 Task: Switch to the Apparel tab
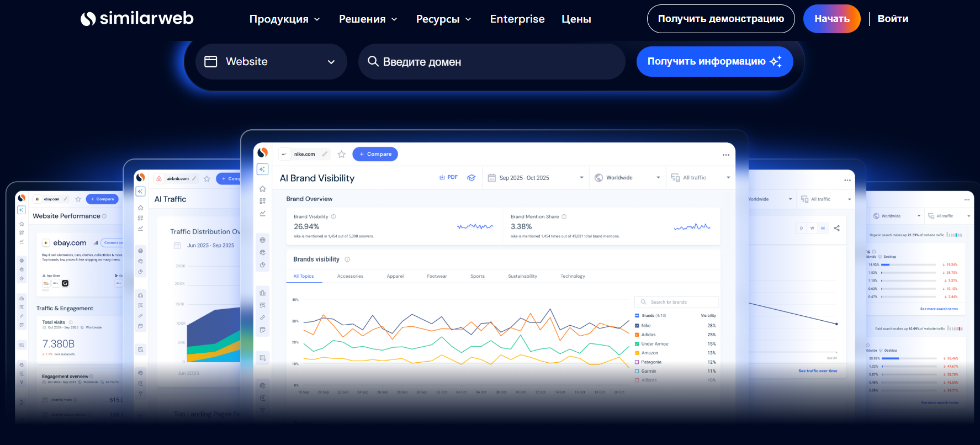(395, 276)
